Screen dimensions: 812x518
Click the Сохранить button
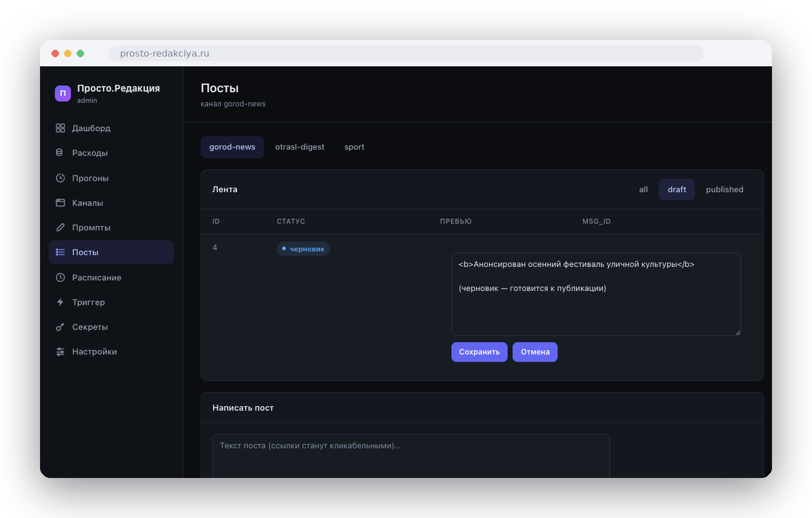(x=479, y=352)
